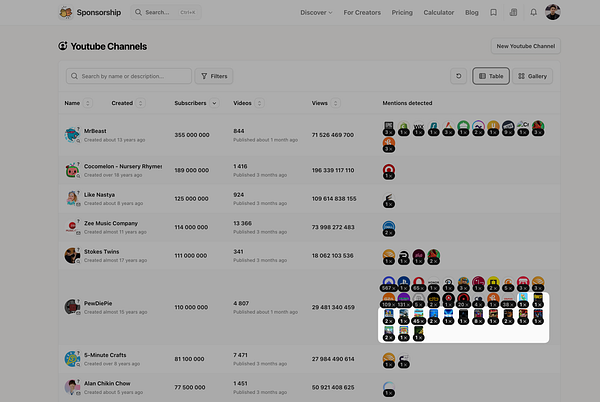Click the 131× purple mention icon in PewDiePie row

coord(404,301)
